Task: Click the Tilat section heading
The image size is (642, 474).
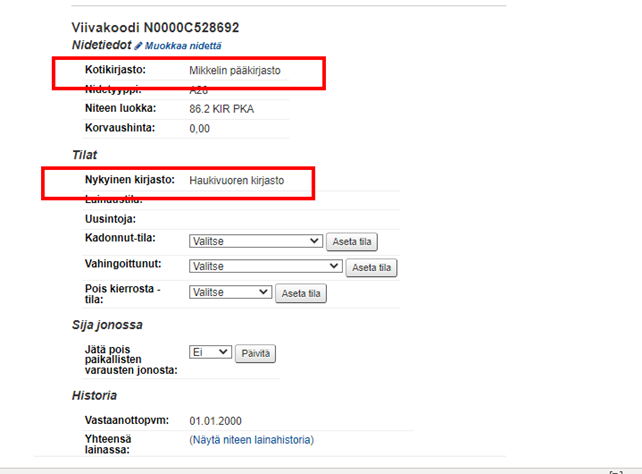Action: click(x=84, y=155)
